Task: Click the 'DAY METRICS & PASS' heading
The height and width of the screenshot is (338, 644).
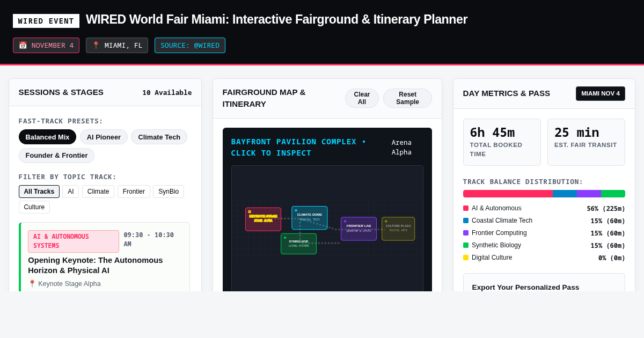Action: (507, 93)
